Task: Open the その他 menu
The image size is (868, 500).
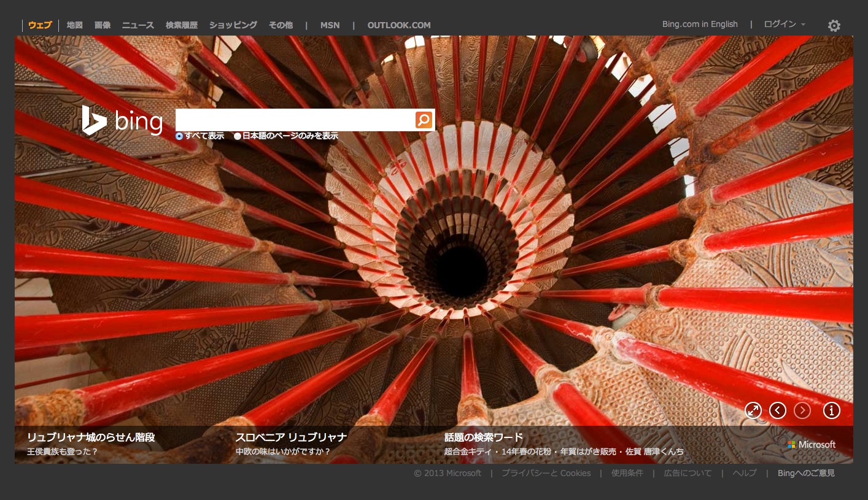Action: pos(281,25)
